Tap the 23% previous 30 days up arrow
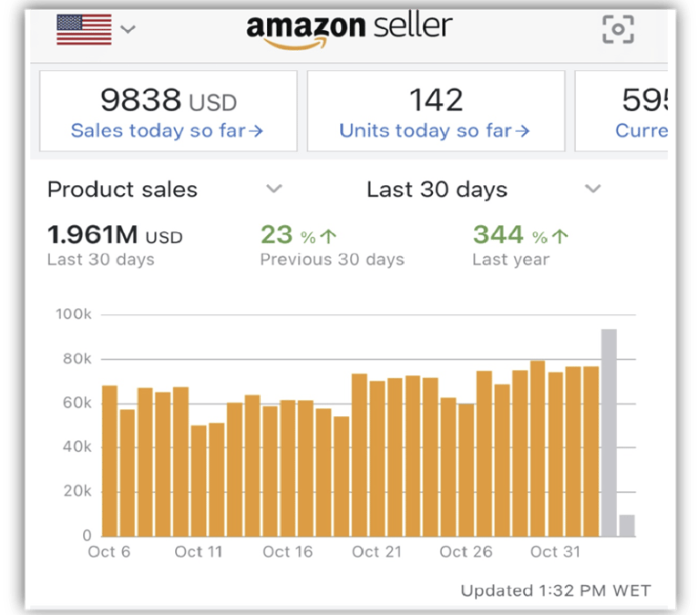The height and width of the screenshot is (615, 700). (x=329, y=237)
